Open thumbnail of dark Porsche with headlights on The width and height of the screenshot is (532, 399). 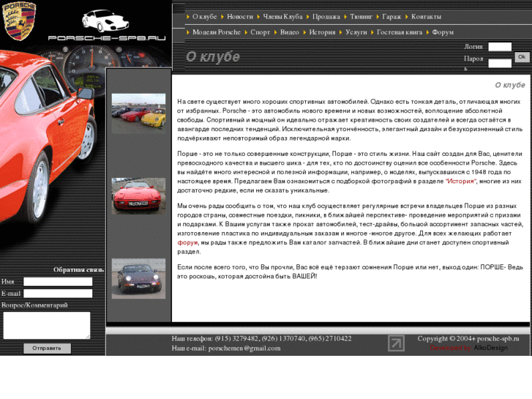[x=138, y=279]
